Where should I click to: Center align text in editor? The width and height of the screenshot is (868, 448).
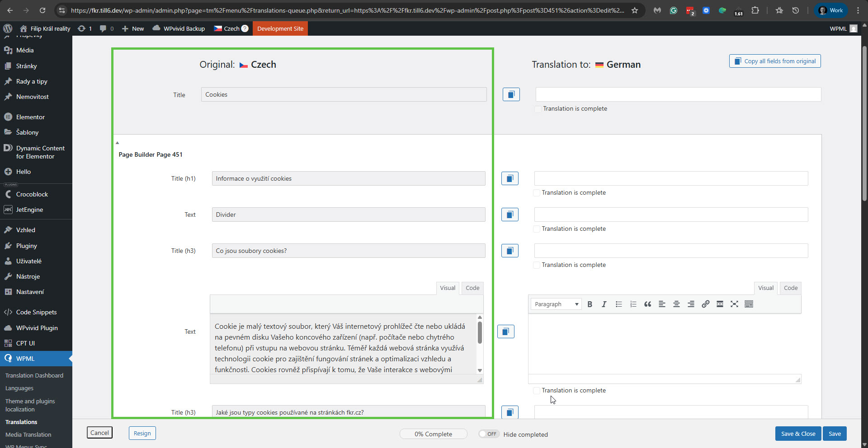tap(676, 304)
